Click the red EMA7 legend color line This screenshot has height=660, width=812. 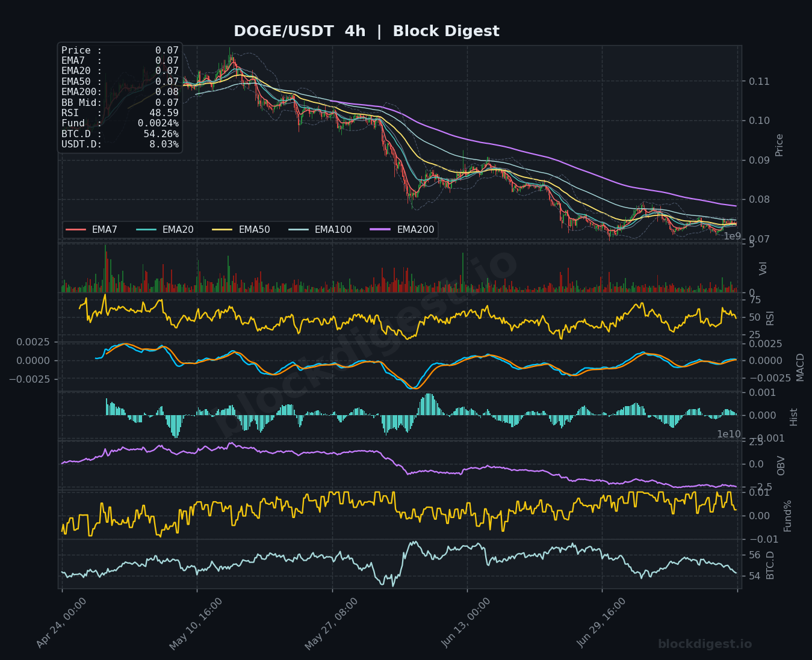click(x=76, y=230)
